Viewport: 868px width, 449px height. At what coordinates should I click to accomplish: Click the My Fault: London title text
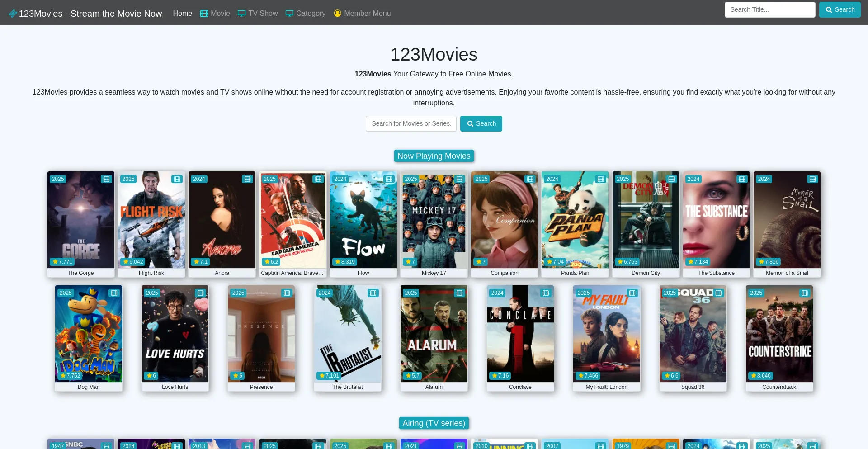(x=607, y=387)
